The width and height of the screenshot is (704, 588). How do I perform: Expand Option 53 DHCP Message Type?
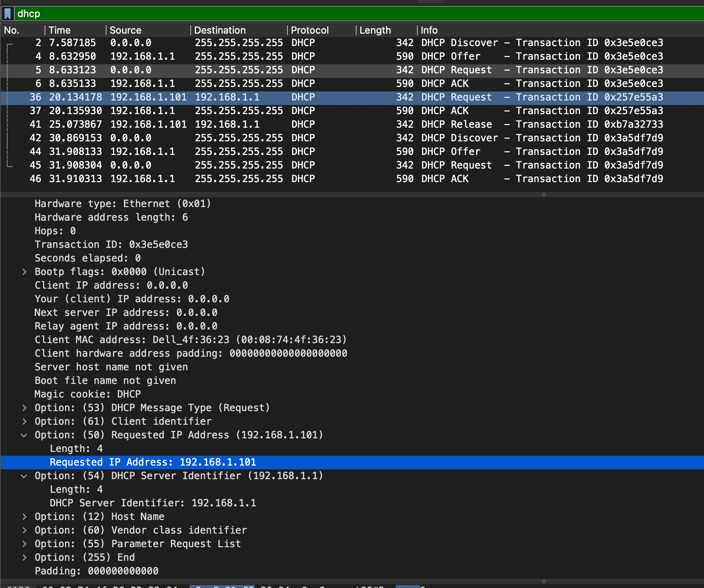click(x=24, y=408)
